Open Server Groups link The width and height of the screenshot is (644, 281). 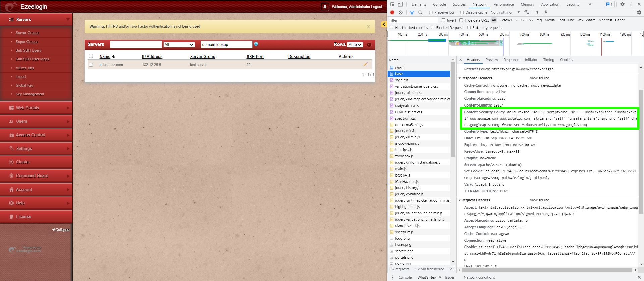pyautogui.click(x=28, y=33)
